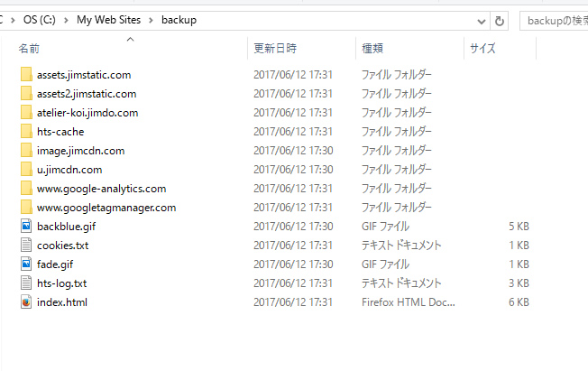
Task: Select the index.html file name
Action: 62,302
